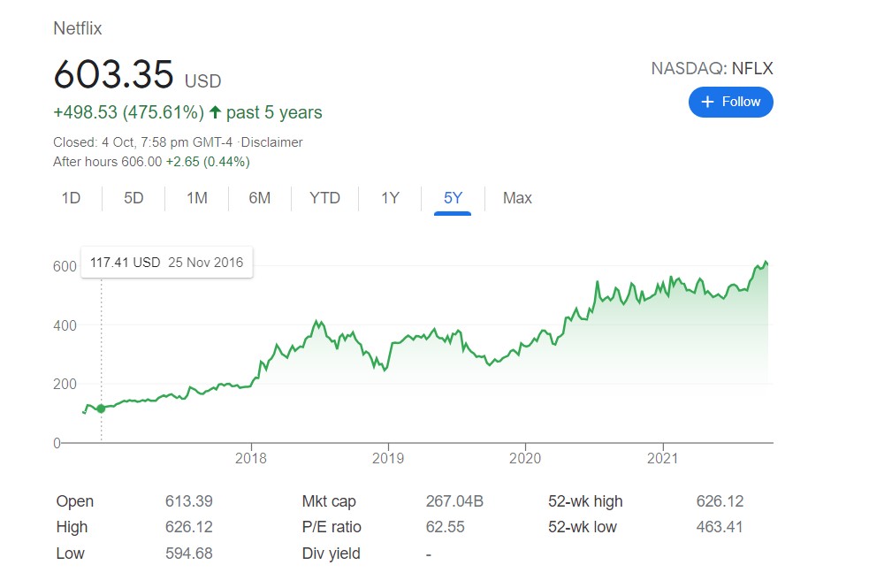Open the Disclaimer link
Viewport: 869px width, 588px height.
[271, 142]
